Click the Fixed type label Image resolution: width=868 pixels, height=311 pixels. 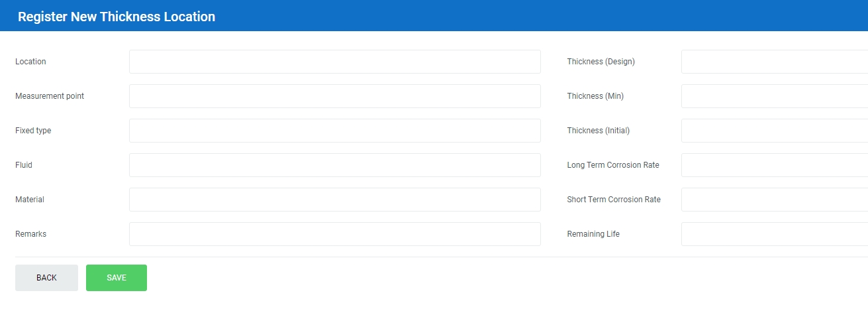pyautogui.click(x=33, y=131)
